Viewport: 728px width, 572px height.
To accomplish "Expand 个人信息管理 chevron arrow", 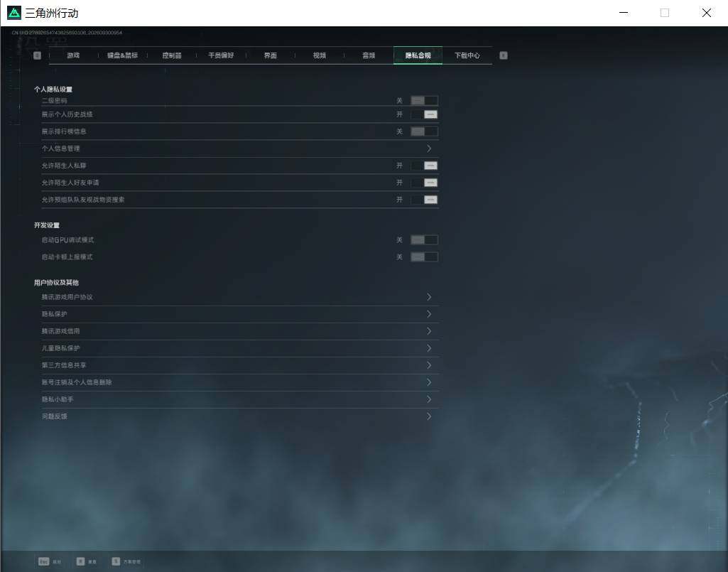I will [x=429, y=149].
